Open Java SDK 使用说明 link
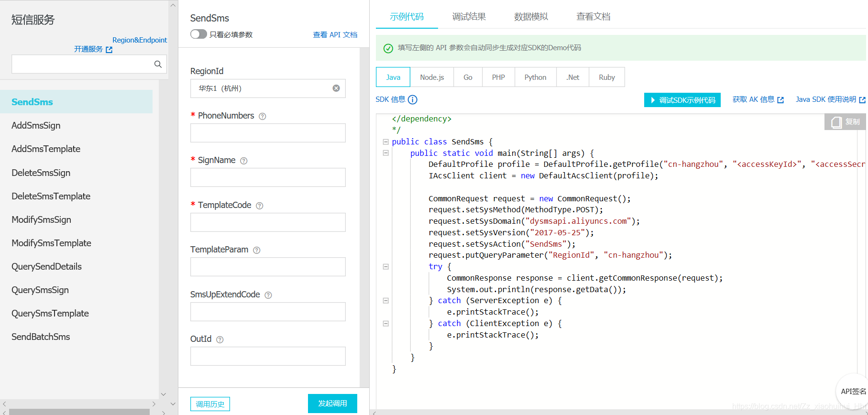868x415 pixels. pos(826,99)
